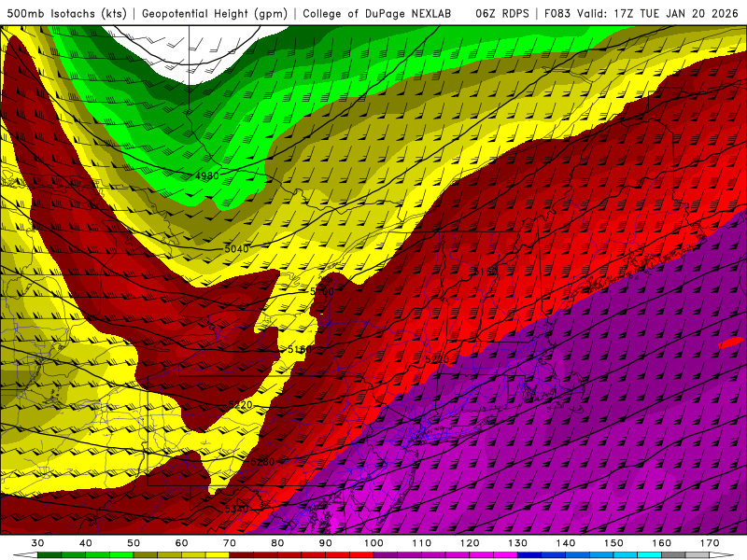The height and width of the screenshot is (560, 747).
Task: Click the 160 knot legend label
Action: (x=662, y=543)
